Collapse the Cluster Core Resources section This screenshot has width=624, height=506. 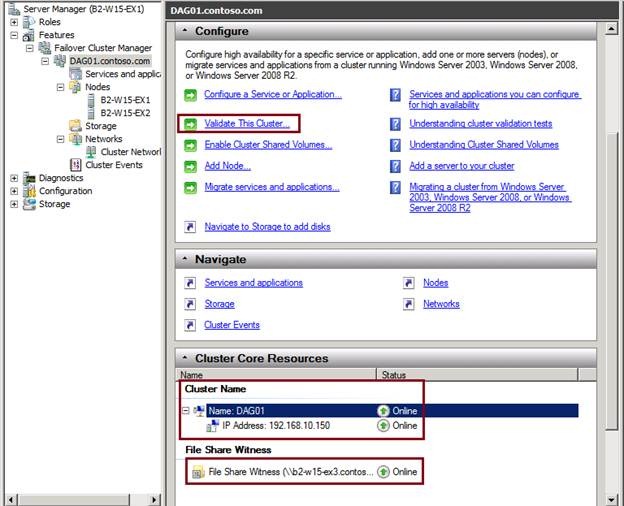point(185,358)
